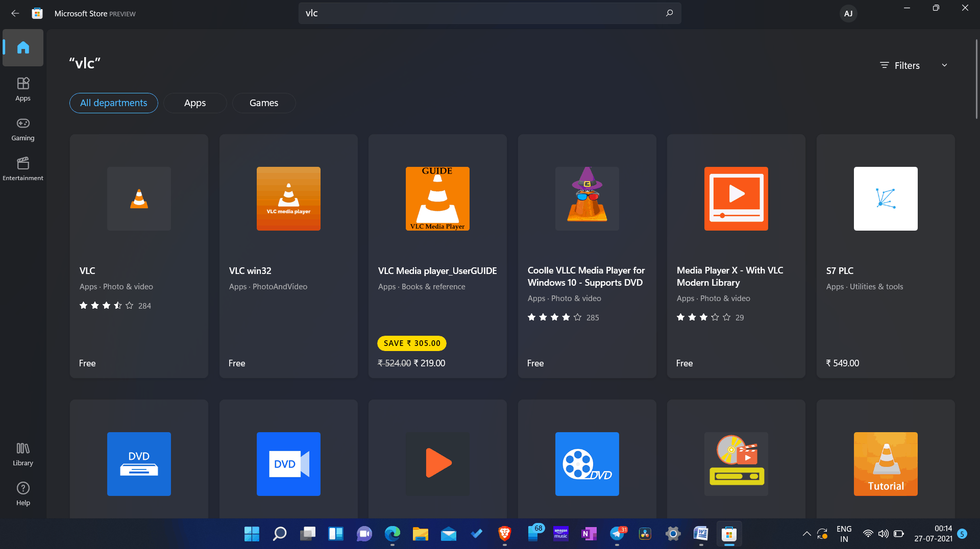Screen dimensions: 980x549
Task: Open VLC Media player_UserGUIDE icon
Action: pos(437,198)
